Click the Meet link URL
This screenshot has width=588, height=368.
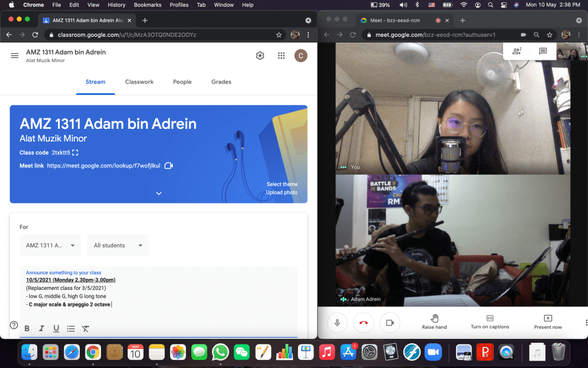[x=103, y=166]
